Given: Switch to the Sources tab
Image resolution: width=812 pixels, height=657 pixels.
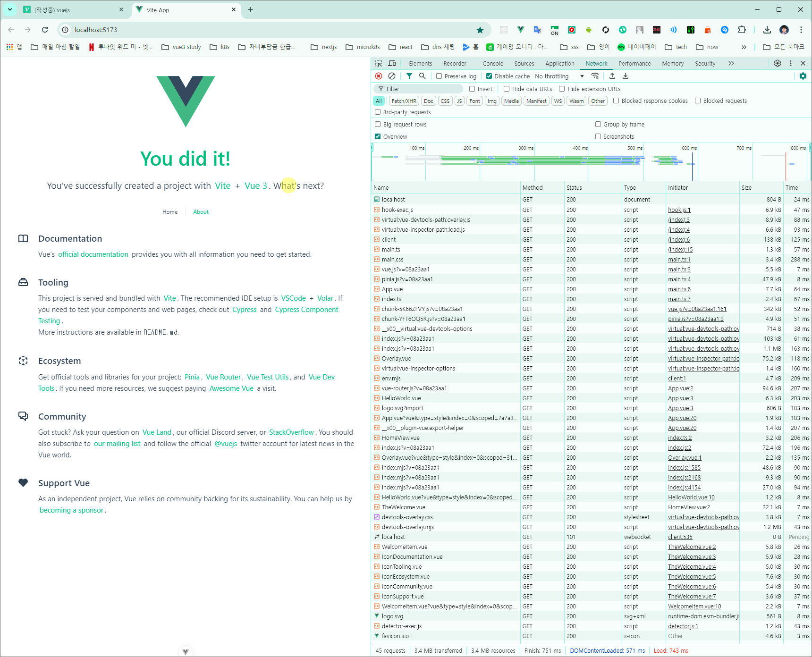Looking at the screenshot, I should 524,63.
